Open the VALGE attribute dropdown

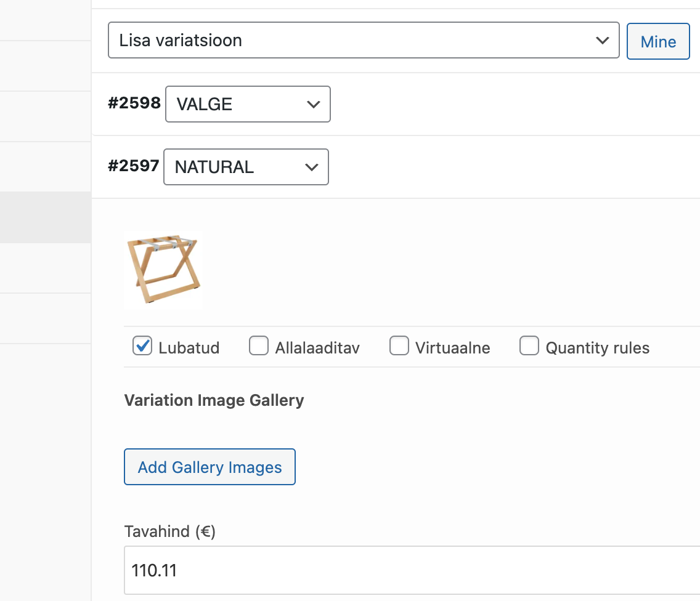click(248, 104)
